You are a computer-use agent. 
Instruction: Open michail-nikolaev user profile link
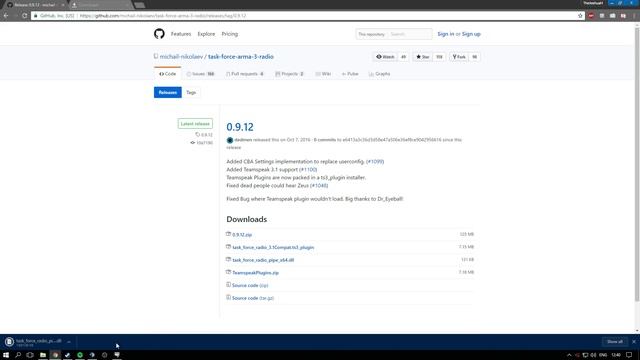click(x=181, y=57)
